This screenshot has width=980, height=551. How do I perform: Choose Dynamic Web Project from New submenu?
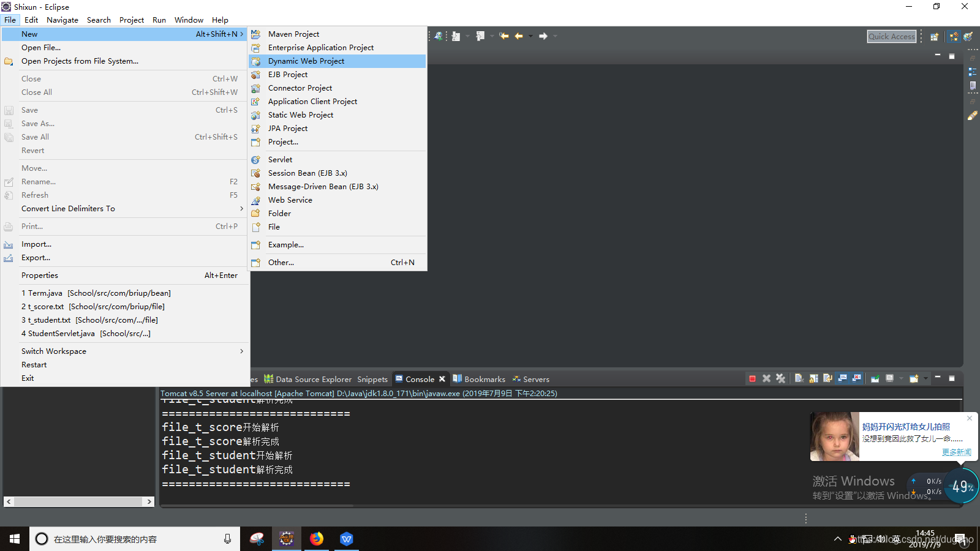pyautogui.click(x=337, y=61)
